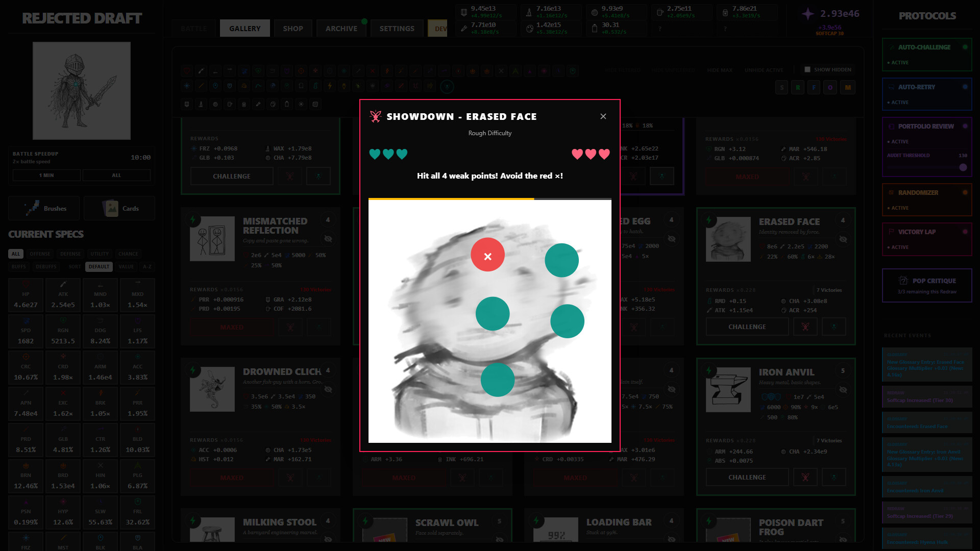
Task: Challenge the Iron Anvil card
Action: pyautogui.click(x=747, y=477)
